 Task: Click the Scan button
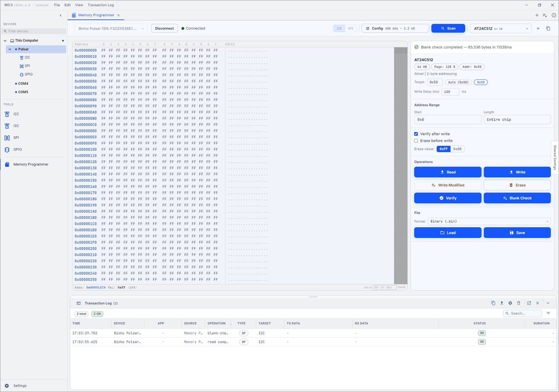[448, 28]
